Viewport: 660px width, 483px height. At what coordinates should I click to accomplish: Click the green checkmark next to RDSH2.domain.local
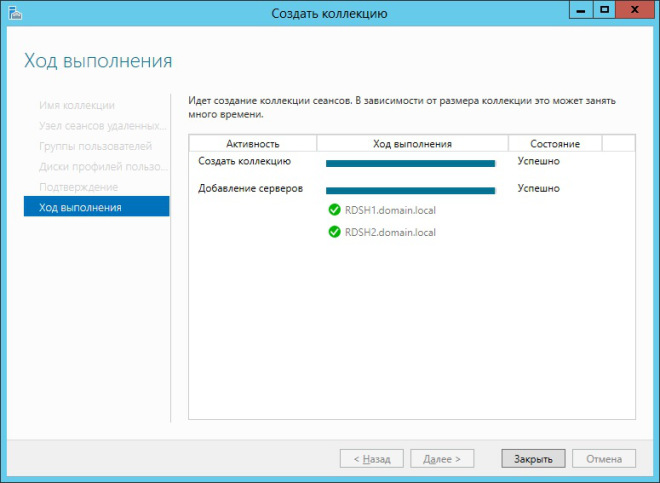point(335,232)
